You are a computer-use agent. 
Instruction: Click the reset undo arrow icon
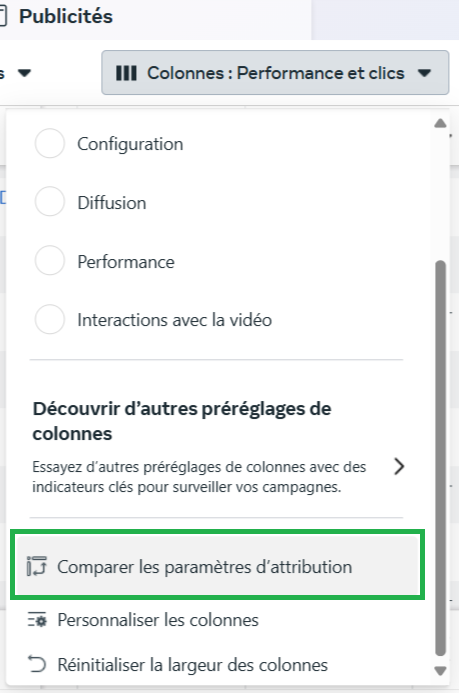tap(37, 664)
